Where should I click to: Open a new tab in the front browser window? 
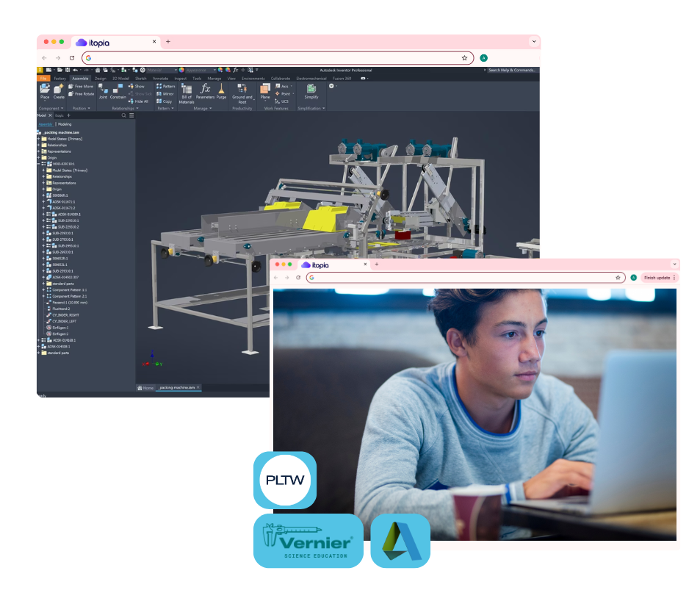pyautogui.click(x=376, y=265)
